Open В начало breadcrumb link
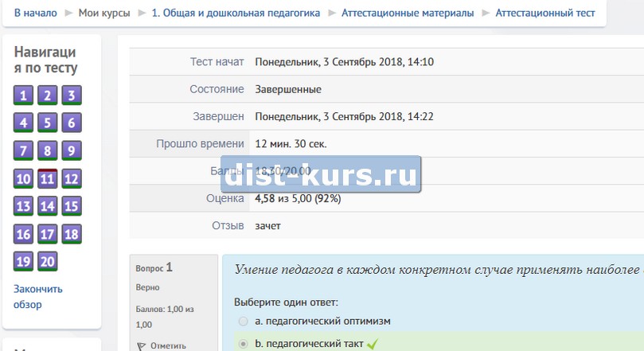The width and height of the screenshot is (644, 351). [x=35, y=13]
